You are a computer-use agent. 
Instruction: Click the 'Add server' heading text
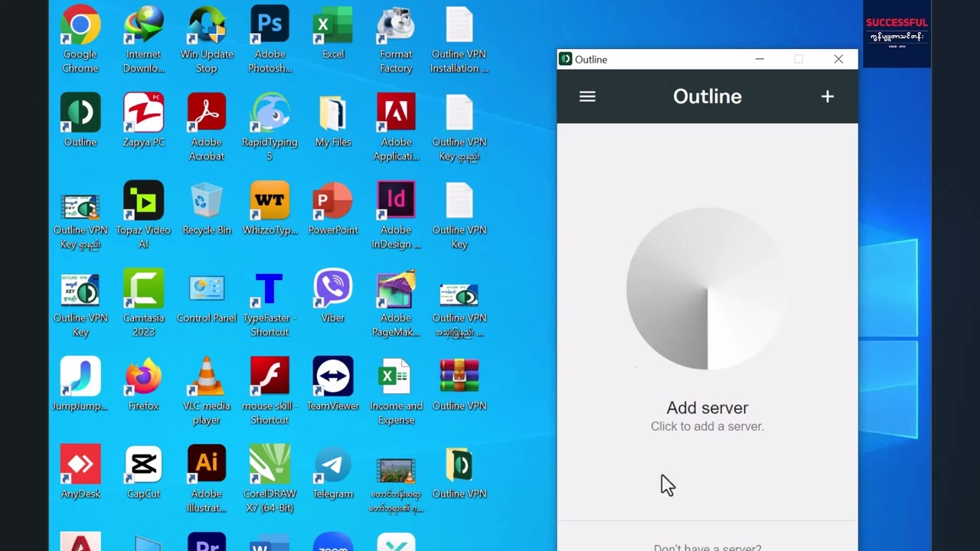click(707, 408)
